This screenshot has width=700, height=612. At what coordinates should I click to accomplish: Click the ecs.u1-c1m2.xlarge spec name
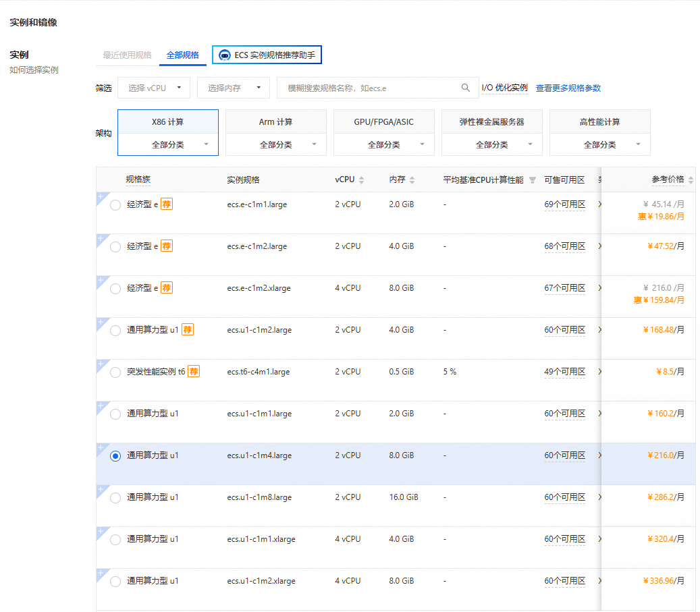[x=261, y=581]
